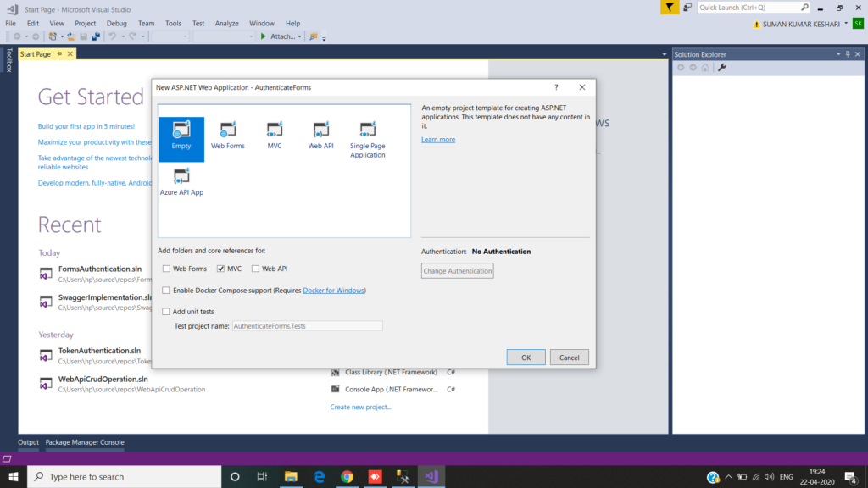Viewport: 868px width, 488px height.
Task: Open the File menu
Action: click(10, 23)
